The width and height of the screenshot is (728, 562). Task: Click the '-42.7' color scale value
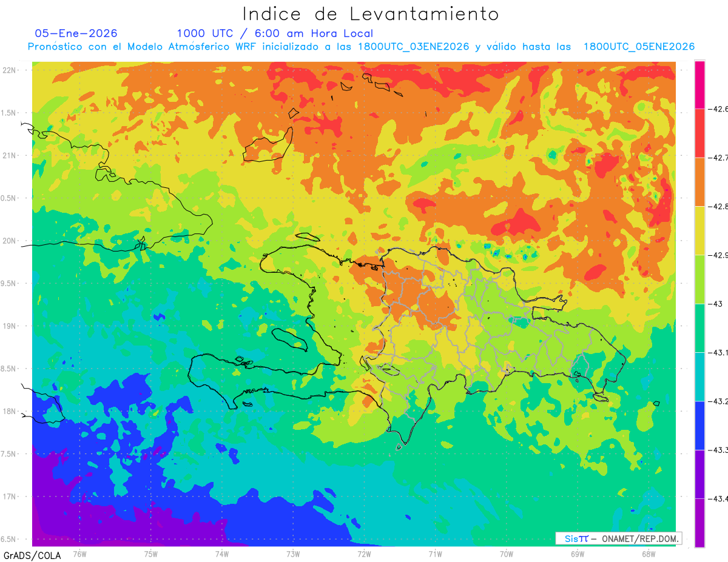[718, 158]
